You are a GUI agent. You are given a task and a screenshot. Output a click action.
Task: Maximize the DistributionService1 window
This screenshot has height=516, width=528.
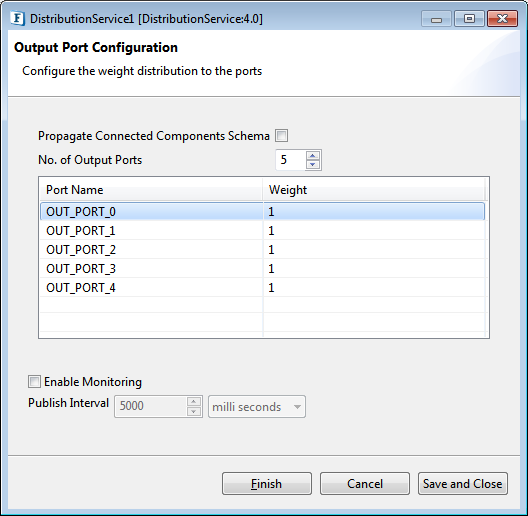469,19
